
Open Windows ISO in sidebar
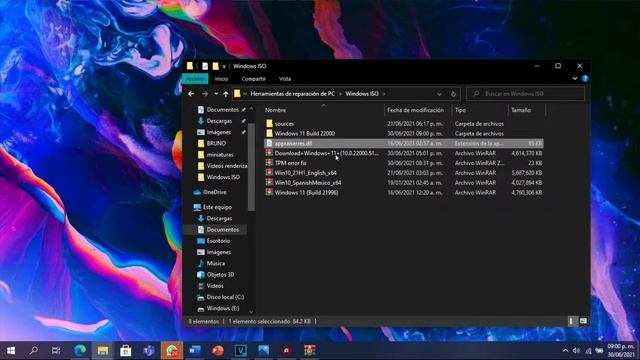click(x=223, y=177)
